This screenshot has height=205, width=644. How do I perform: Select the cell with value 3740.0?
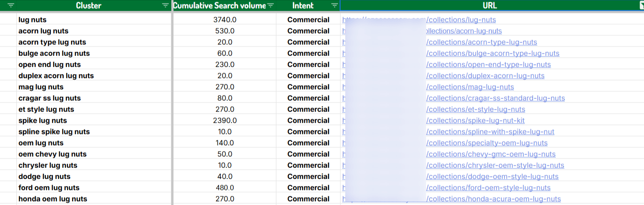coord(225,20)
